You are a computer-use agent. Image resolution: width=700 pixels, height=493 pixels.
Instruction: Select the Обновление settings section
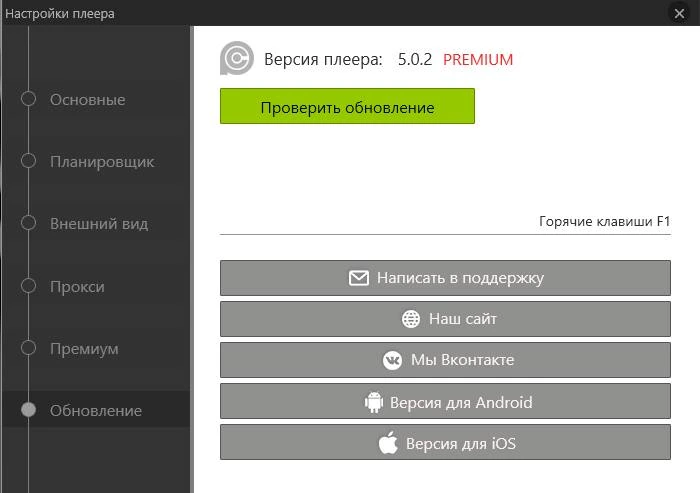tap(96, 410)
